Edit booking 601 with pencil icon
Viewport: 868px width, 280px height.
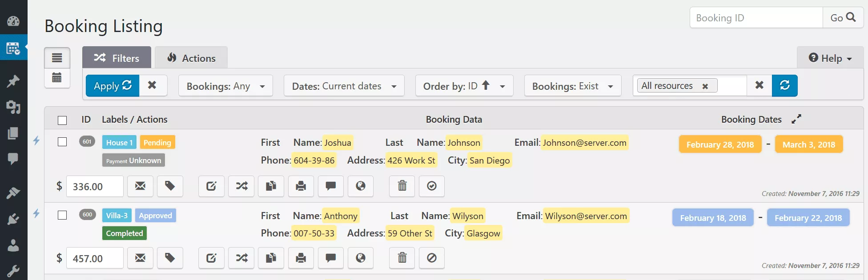tap(211, 186)
